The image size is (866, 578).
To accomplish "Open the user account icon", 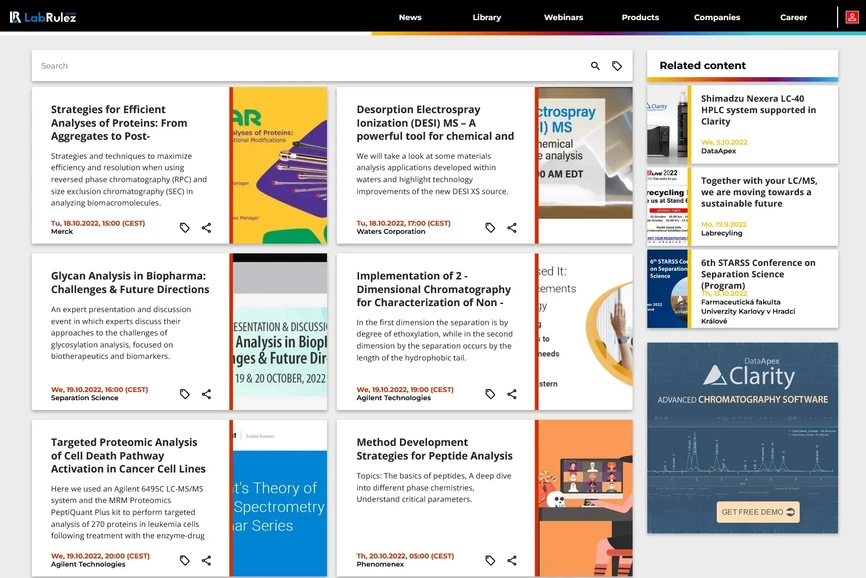I will coord(852,17).
